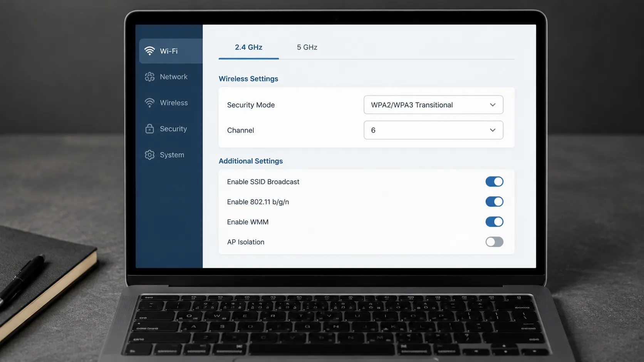The image size is (644, 362).
Task: Turn on the AP Isolation toggle
Action: (494, 242)
